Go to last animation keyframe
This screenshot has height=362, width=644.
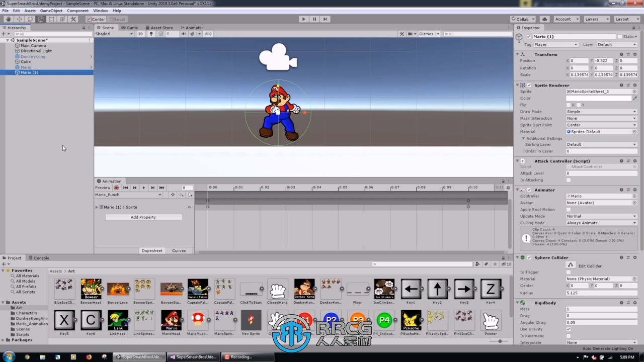pos(162,188)
